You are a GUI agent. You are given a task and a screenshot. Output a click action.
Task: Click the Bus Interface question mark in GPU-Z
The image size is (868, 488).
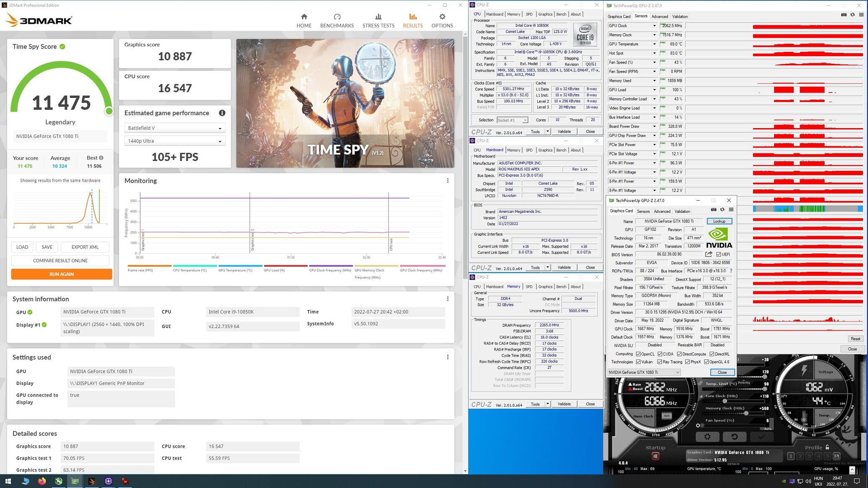(x=731, y=271)
